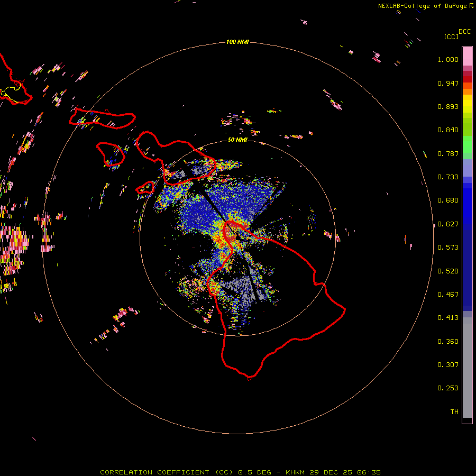Click the 0.467 scale value
The width and height of the screenshot is (476, 476).
point(448,295)
